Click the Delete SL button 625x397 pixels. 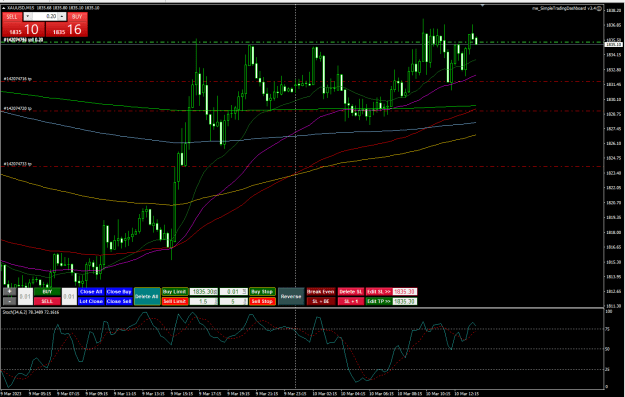351,292
